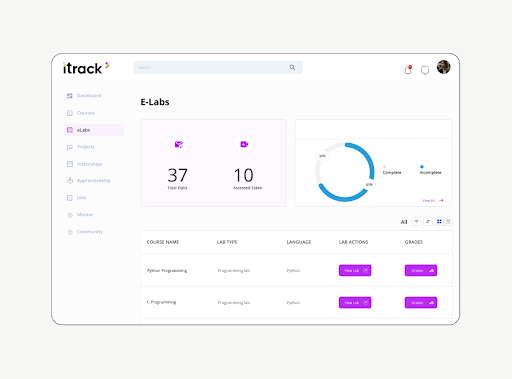Open the All filter dropdown arrow

tap(416, 221)
